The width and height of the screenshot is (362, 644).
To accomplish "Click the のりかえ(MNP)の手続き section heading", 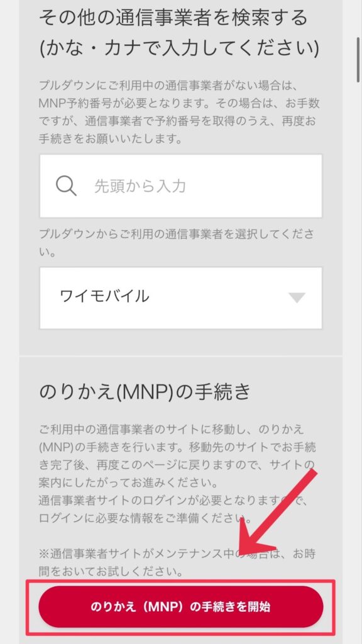I will tap(145, 392).
